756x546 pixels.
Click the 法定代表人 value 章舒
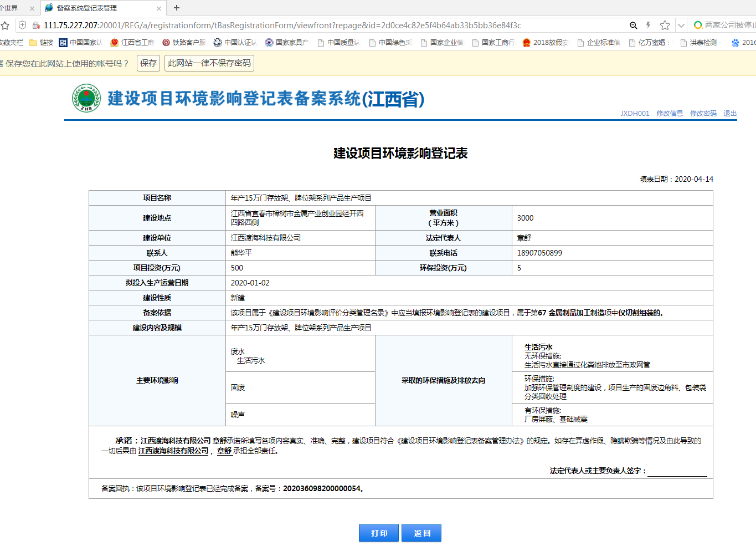pos(524,238)
